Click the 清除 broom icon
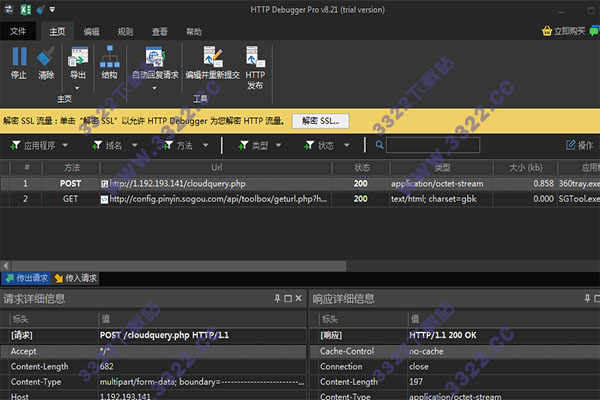600x400 pixels. [46, 57]
